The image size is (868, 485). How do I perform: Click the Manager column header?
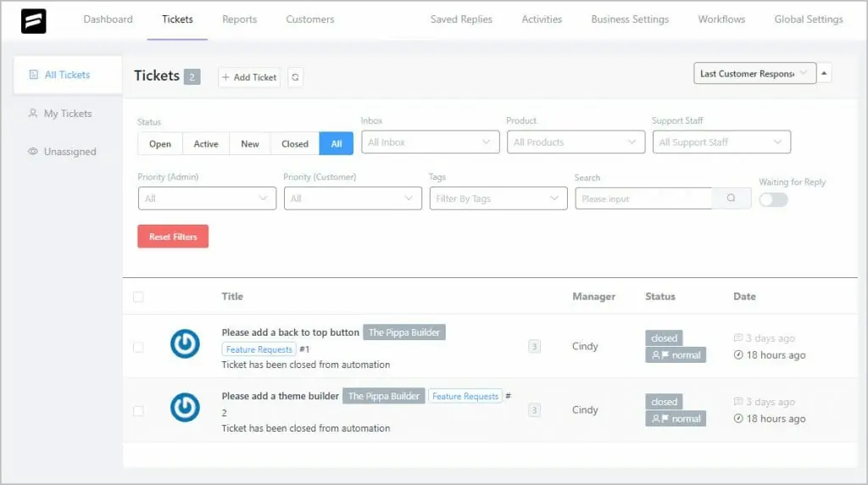tap(593, 296)
